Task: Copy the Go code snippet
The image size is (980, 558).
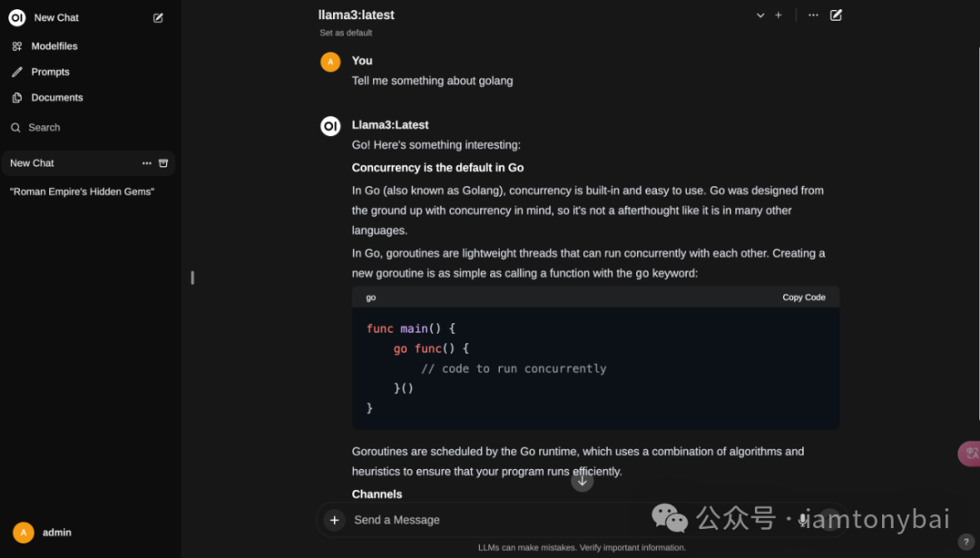Action: [x=804, y=298]
